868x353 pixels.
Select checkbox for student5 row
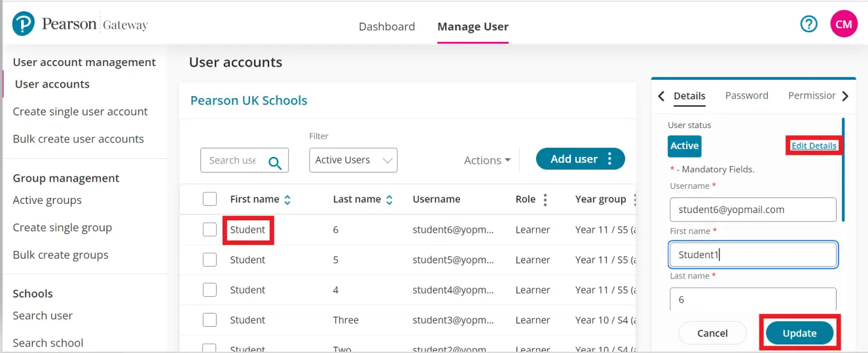(x=209, y=260)
